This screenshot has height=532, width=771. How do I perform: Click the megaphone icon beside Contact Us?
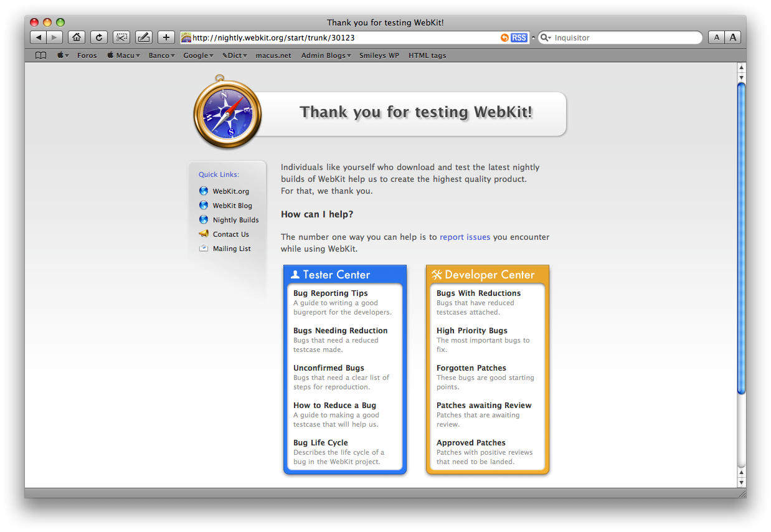tap(204, 234)
